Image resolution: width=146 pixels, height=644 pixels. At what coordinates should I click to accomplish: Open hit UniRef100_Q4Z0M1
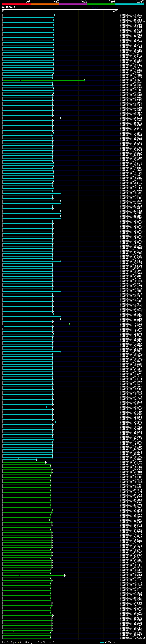click(131, 253)
